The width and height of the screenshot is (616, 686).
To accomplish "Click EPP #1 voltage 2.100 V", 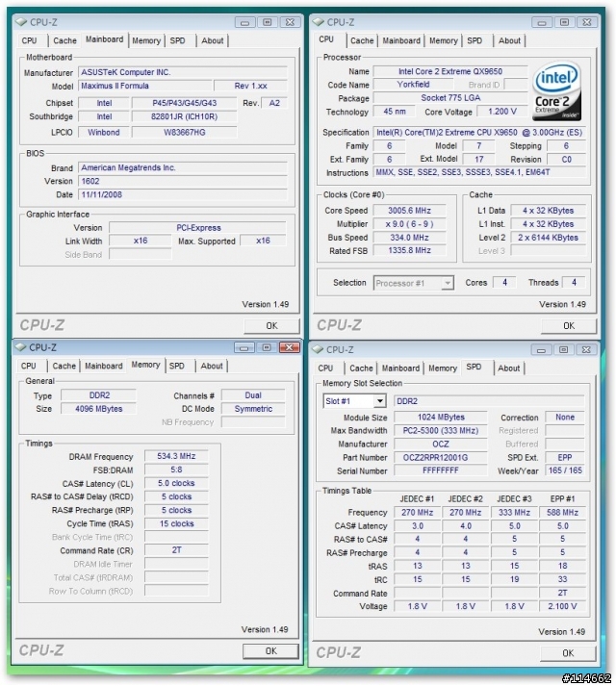I will tap(563, 606).
